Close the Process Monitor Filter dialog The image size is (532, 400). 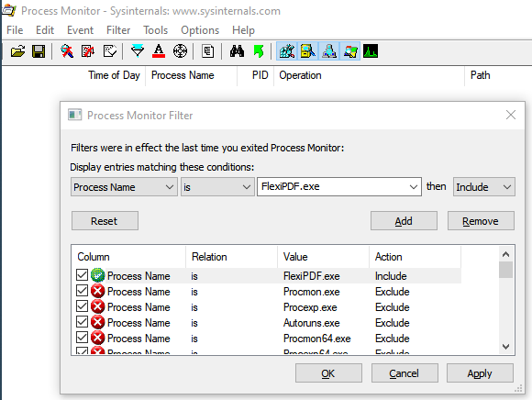pos(511,115)
